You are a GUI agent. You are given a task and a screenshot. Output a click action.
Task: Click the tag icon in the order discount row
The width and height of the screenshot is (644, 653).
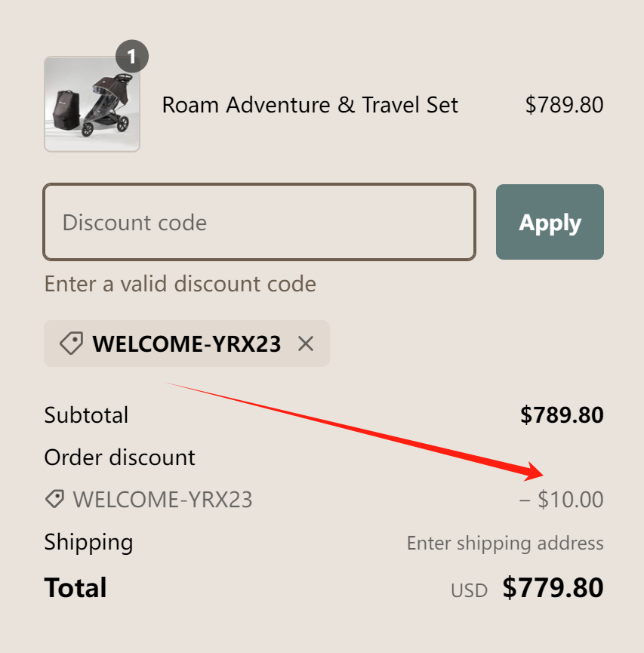pyautogui.click(x=54, y=499)
